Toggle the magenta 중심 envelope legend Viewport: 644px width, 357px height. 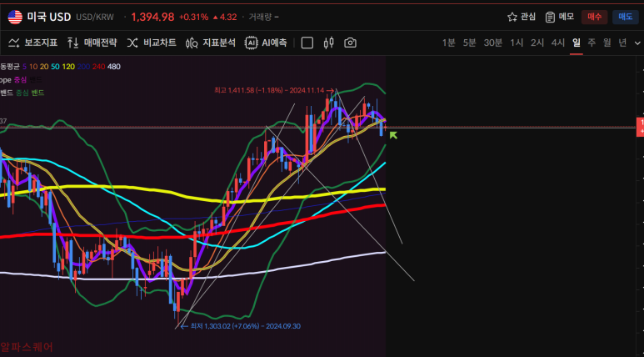(20, 80)
